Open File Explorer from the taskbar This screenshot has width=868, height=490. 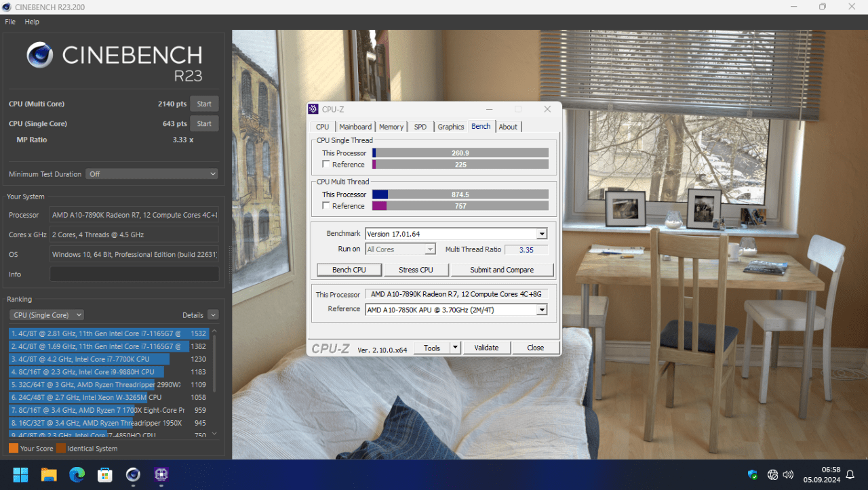coord(49,474)
